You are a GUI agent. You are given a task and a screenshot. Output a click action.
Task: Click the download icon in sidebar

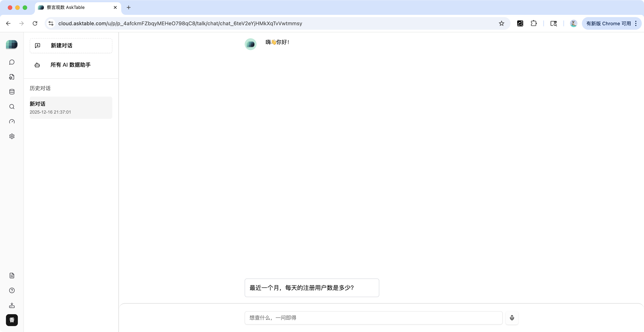click(x=12, y=305)
